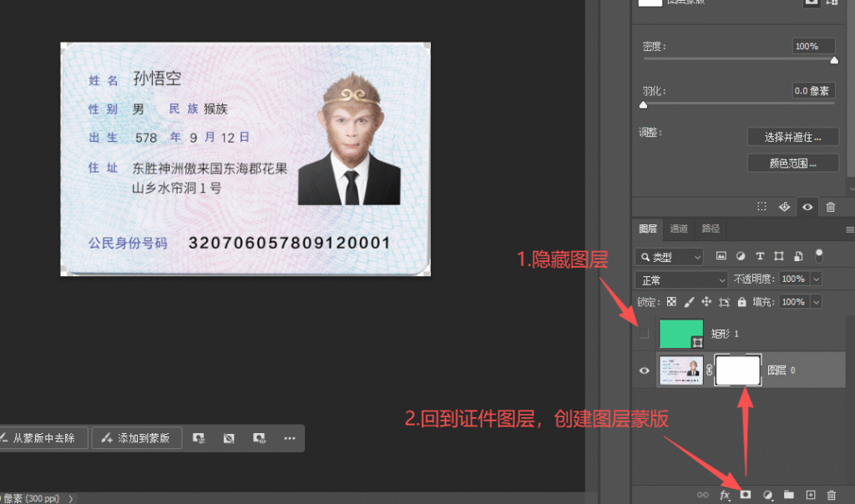Click third mask icon in floating bar

(259, 438)
